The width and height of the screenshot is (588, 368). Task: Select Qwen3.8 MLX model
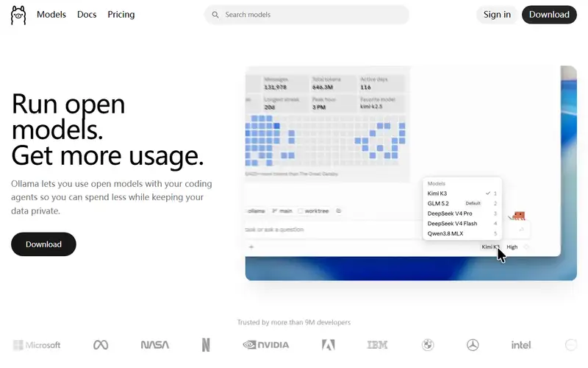tap(462, 233)
